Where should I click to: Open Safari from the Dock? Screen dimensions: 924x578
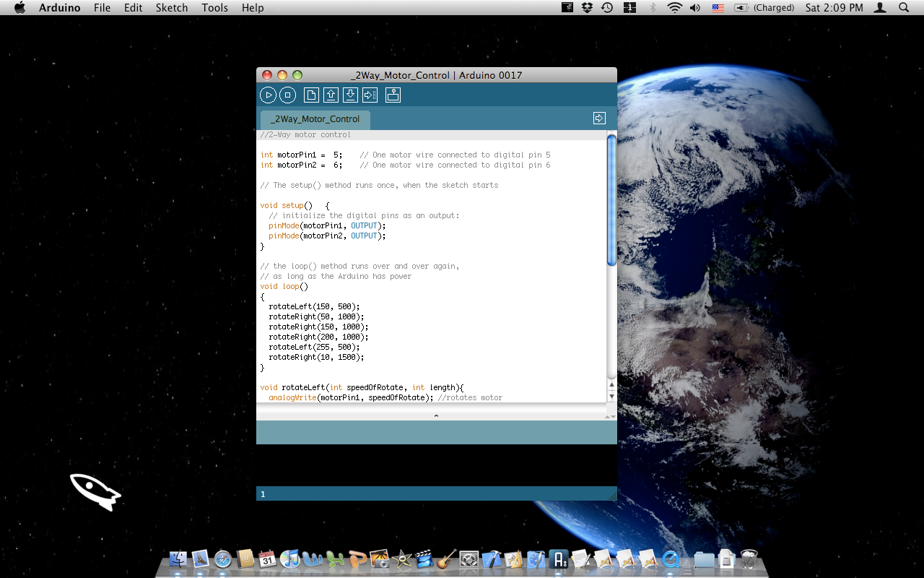click(x=223, y=558)
